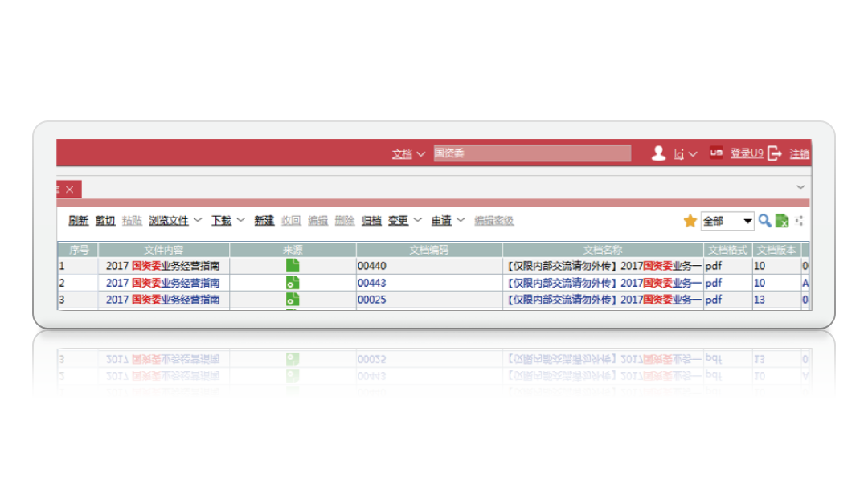Expand the 下载 dropdown menu
The image size is (868, 498).
coord(227,221)
